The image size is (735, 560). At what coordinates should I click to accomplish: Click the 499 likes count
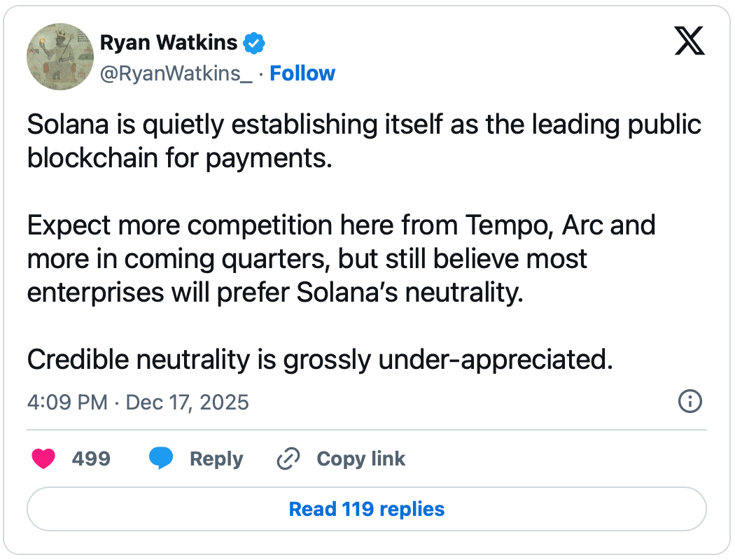(91, 459)
